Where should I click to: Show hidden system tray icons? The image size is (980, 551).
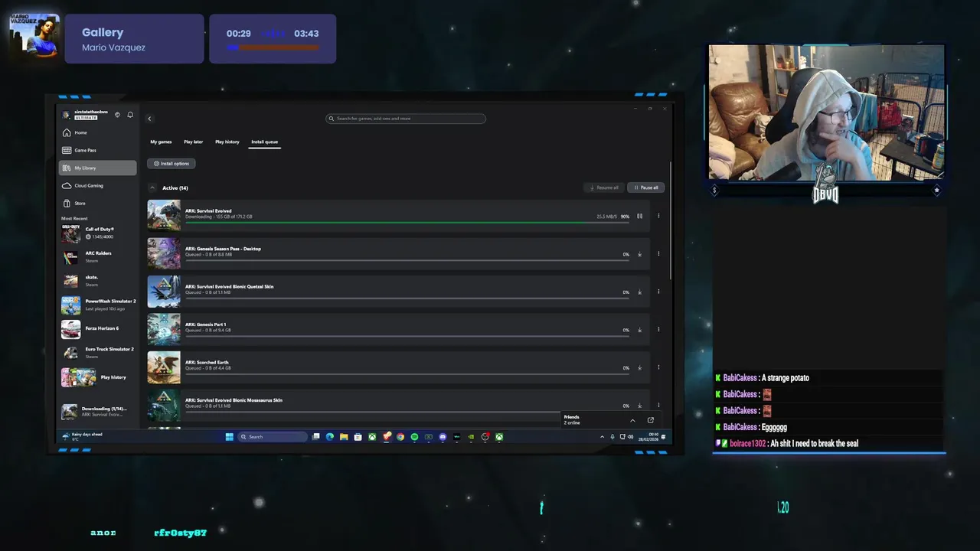tap(602, 437)
